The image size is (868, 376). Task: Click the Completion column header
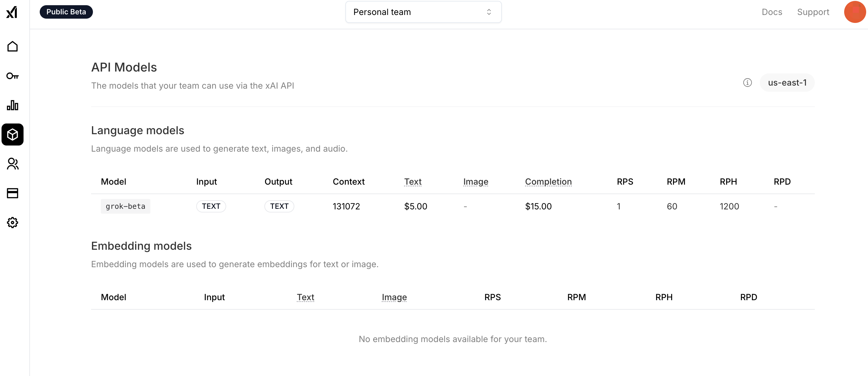click(548, 182)
